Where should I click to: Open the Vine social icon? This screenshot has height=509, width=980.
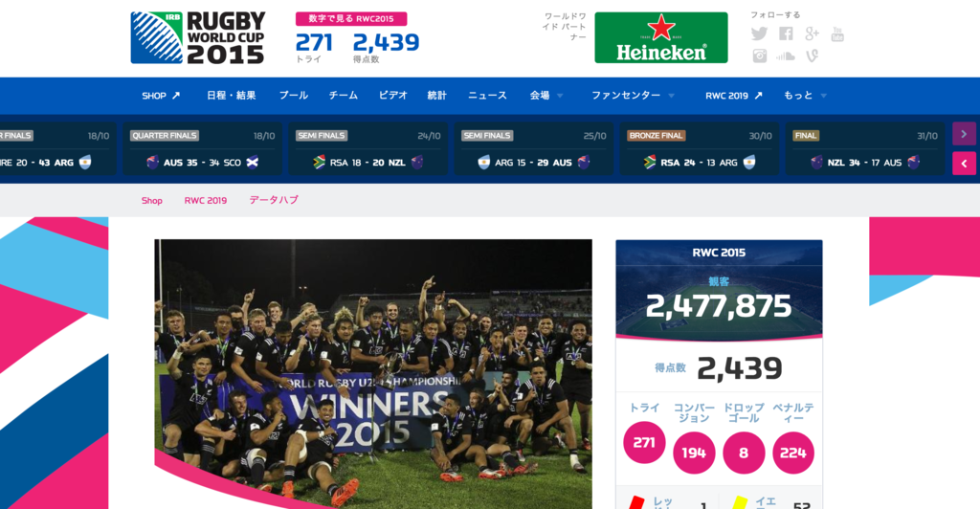812,56
